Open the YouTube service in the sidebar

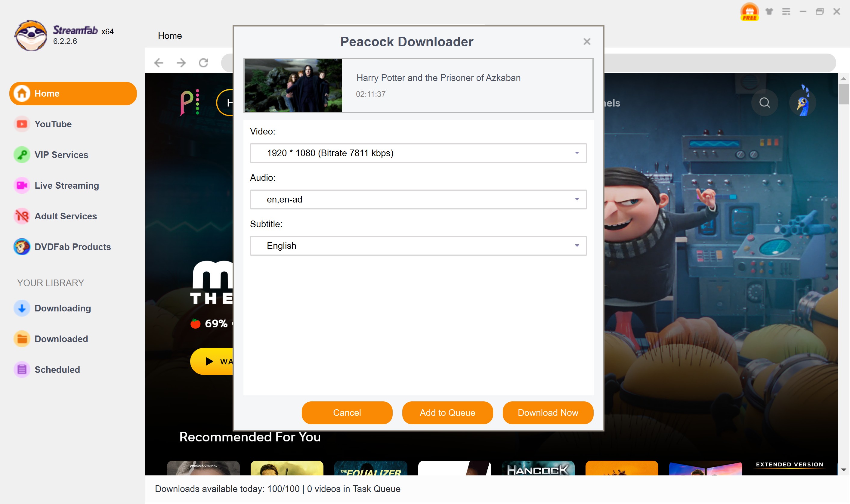click(x=53, y=124)
